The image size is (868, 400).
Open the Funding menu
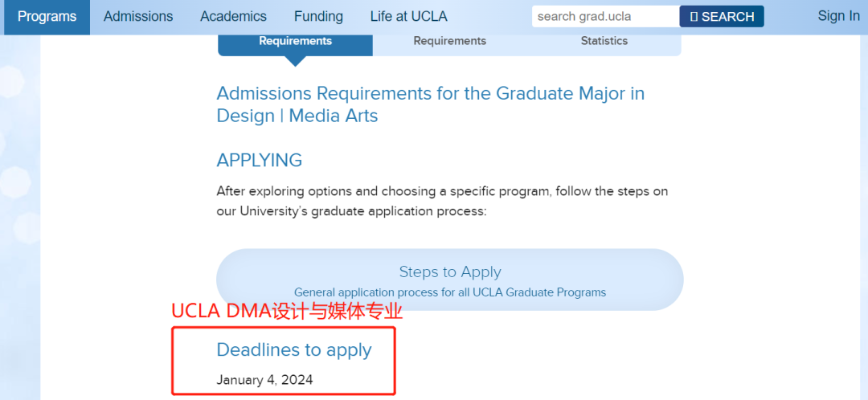pos(318,17)
